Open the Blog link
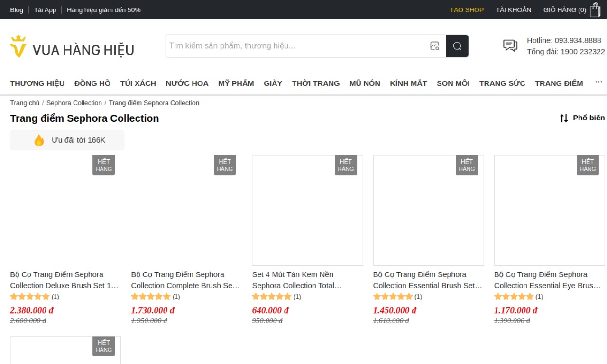Screen dimensions: 607x364 [17, 10]
